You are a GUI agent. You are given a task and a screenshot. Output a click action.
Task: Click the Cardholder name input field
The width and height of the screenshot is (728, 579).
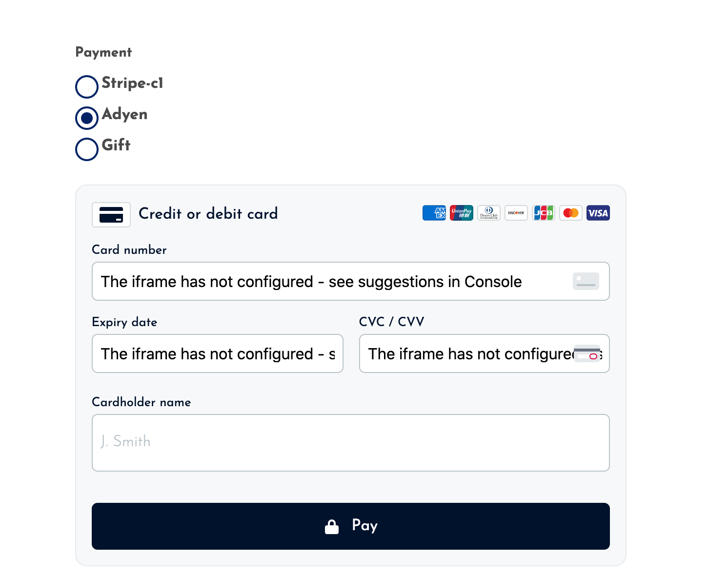tap(351, 443)
